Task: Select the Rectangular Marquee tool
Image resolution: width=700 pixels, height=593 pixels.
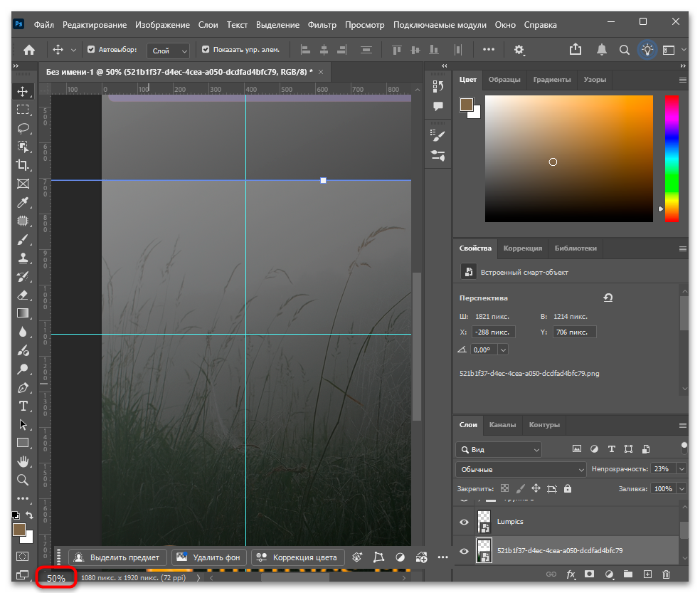Action: click(x=23, y=110)
